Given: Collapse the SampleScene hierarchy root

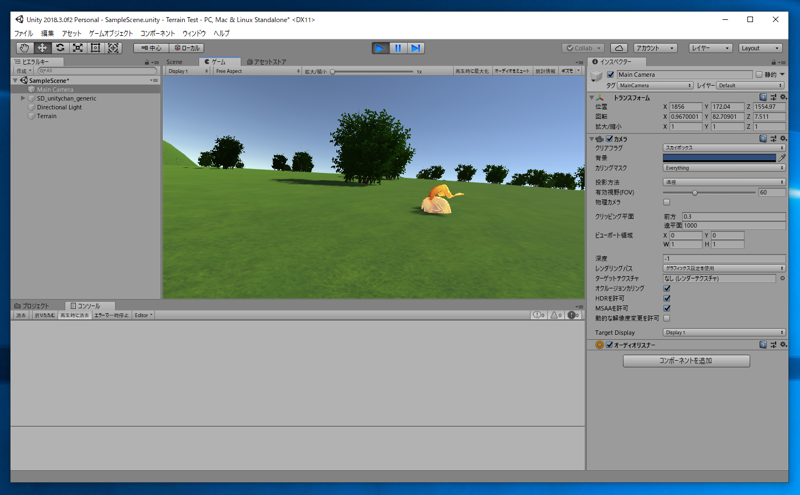Looking at the screenshot, I should [x=15, y=81].
